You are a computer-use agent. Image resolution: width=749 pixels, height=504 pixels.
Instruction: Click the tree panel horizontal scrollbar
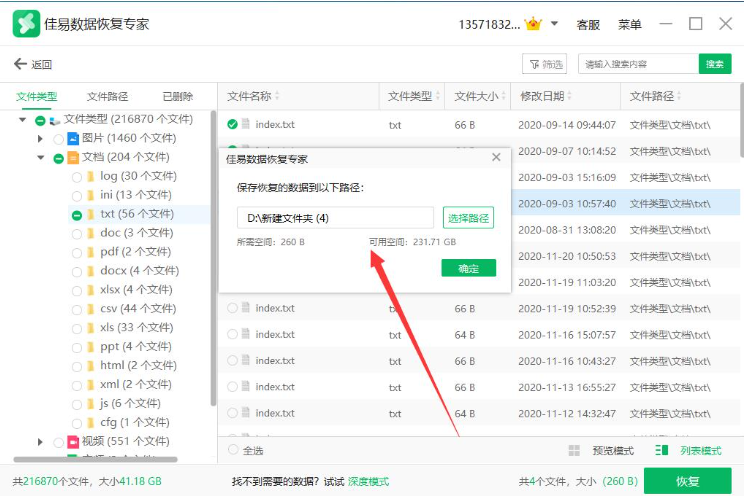coord(96,460)
